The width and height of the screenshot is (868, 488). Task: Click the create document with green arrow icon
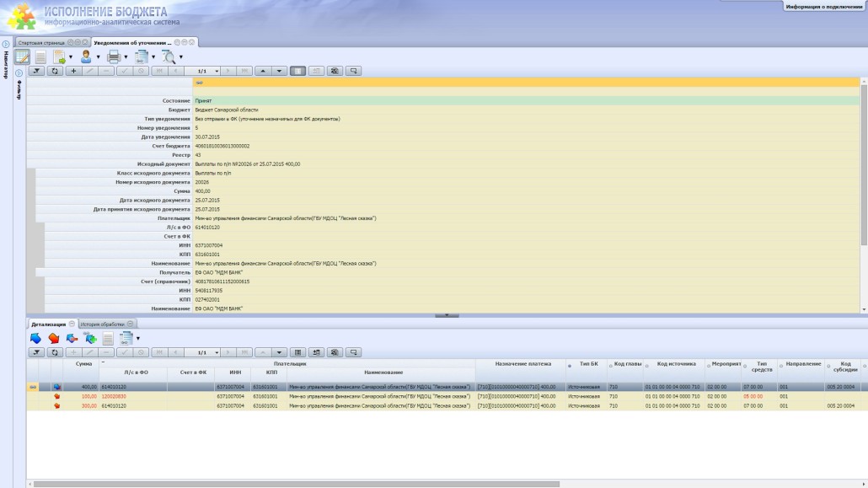[59, 56]
